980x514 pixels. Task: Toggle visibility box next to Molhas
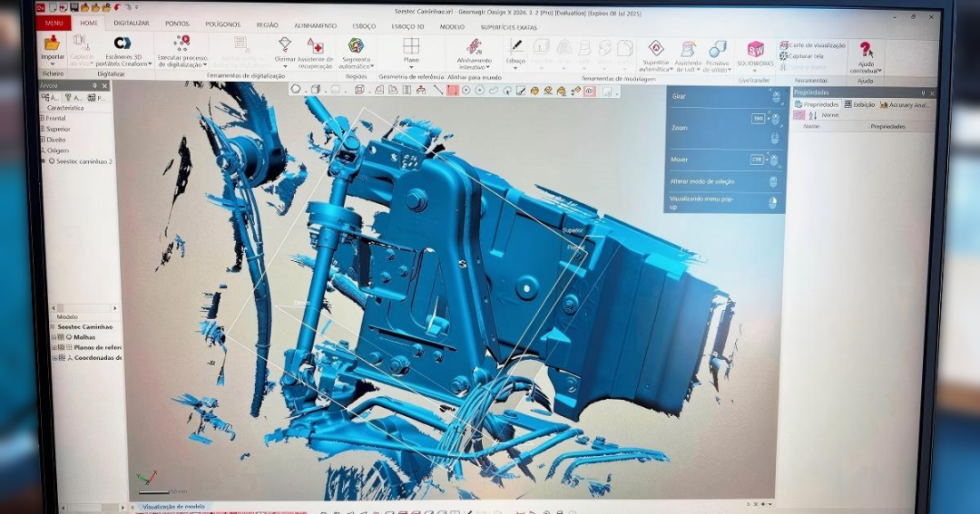click(61, 337)
